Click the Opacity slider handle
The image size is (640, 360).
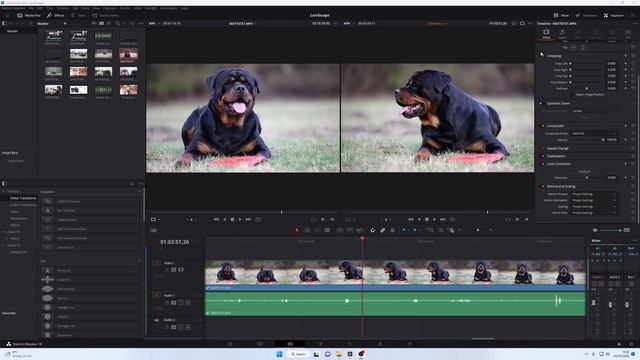603,140
